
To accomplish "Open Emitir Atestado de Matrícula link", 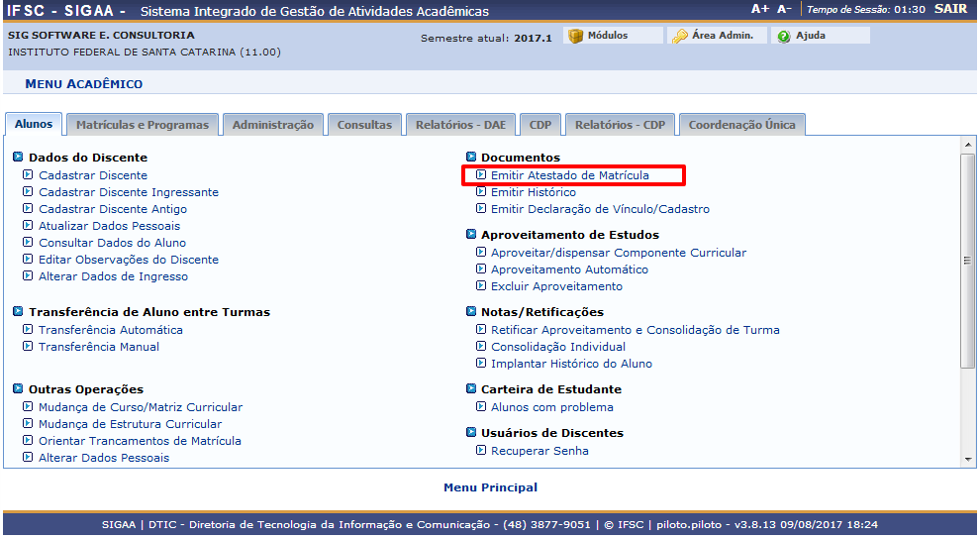I will click(570, 175).
